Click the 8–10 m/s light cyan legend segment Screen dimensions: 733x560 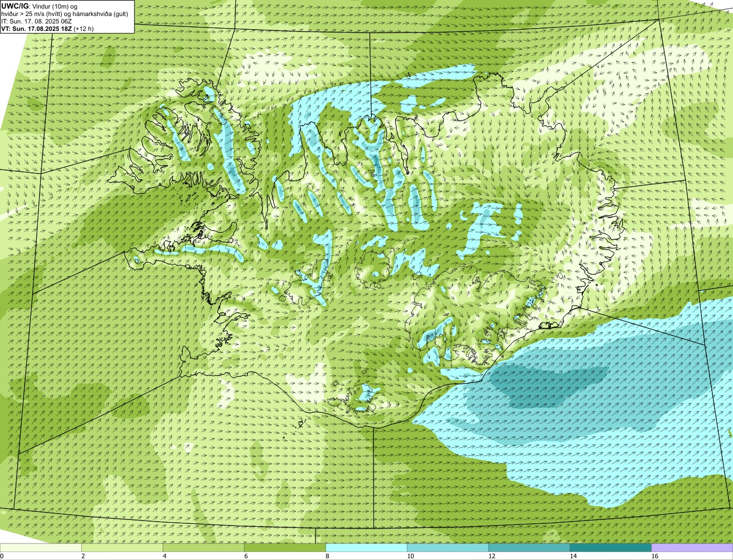coord(366,547)
